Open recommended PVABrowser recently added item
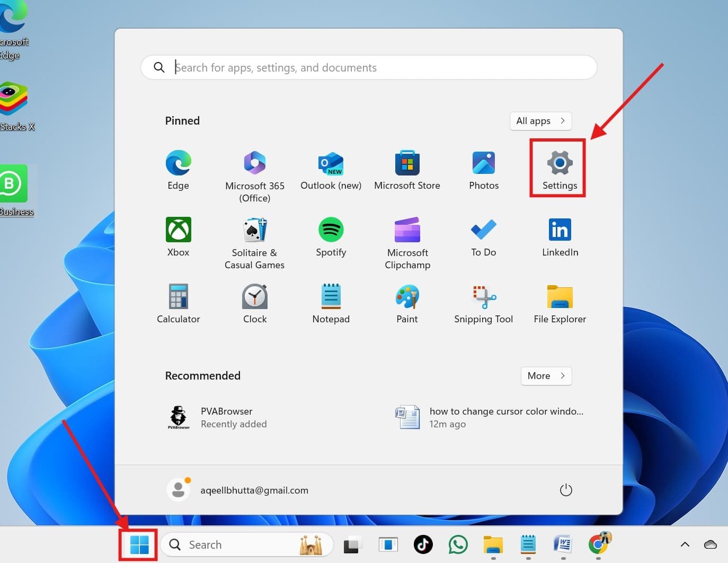 pyautogui.click(x=217, y=417)
